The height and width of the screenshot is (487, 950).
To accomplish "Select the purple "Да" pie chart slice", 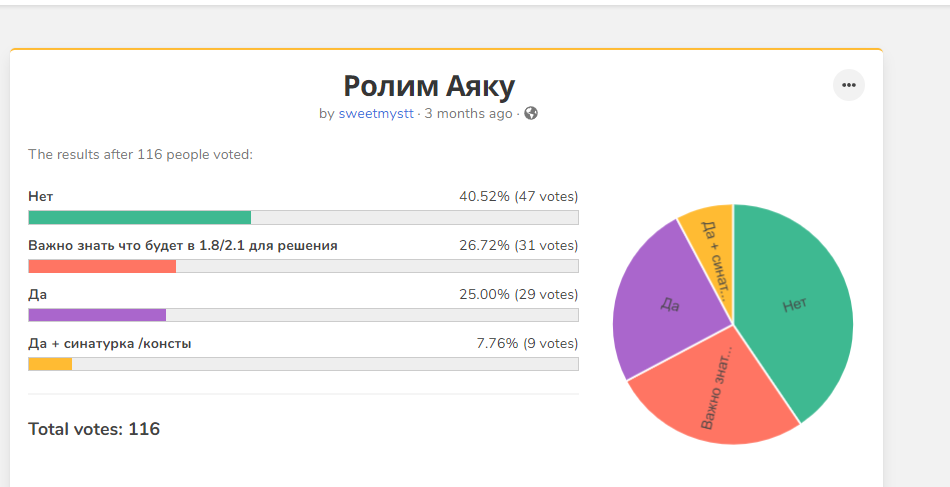I will 668,305.
